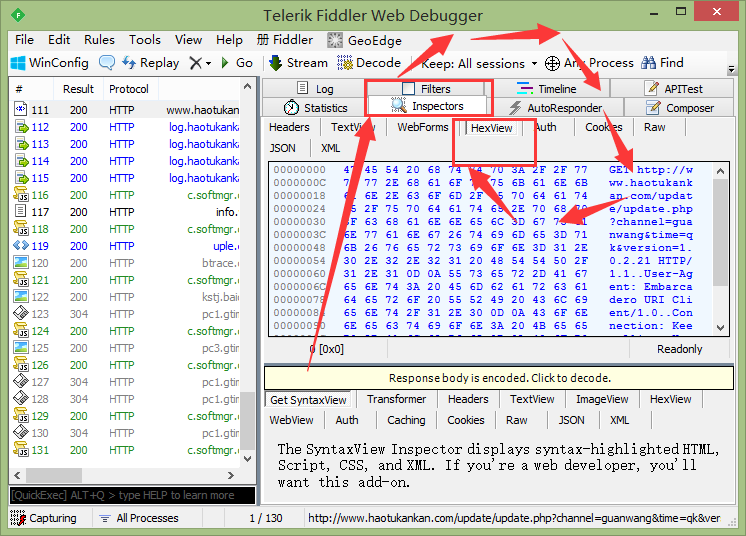Open response ImageView tab
Screen dimensions: 746x536
[602, 400]
